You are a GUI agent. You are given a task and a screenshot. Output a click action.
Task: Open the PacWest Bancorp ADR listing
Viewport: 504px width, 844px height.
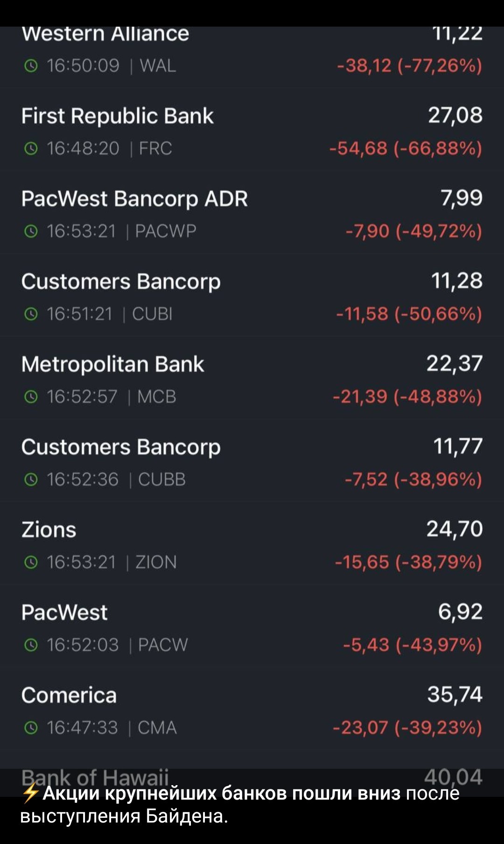(x=252, y=213)
